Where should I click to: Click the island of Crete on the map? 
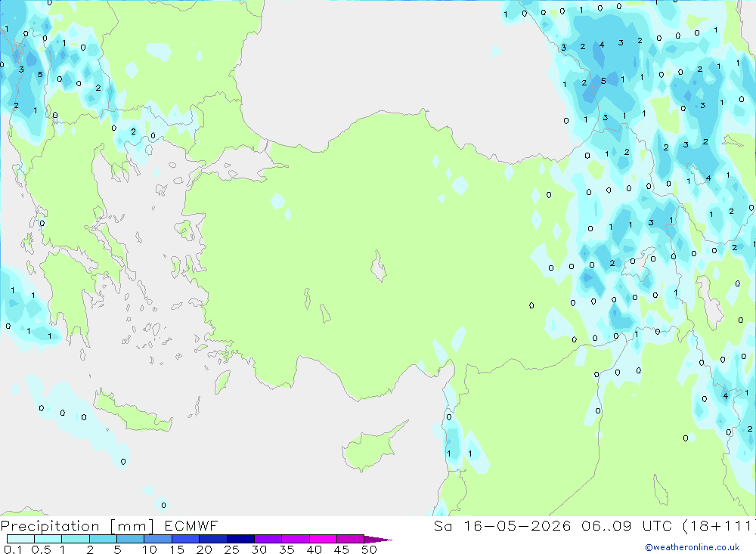tap(132, 413)
